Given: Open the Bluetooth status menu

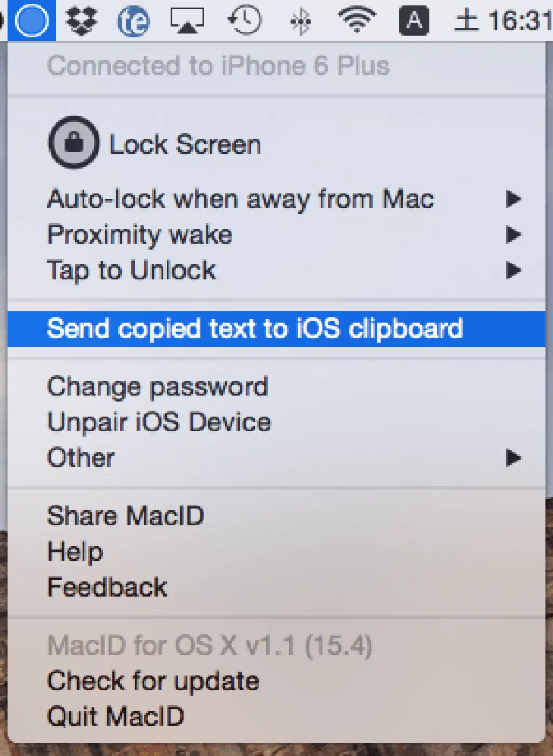Looking at the screenshot, I should [301, 22].
